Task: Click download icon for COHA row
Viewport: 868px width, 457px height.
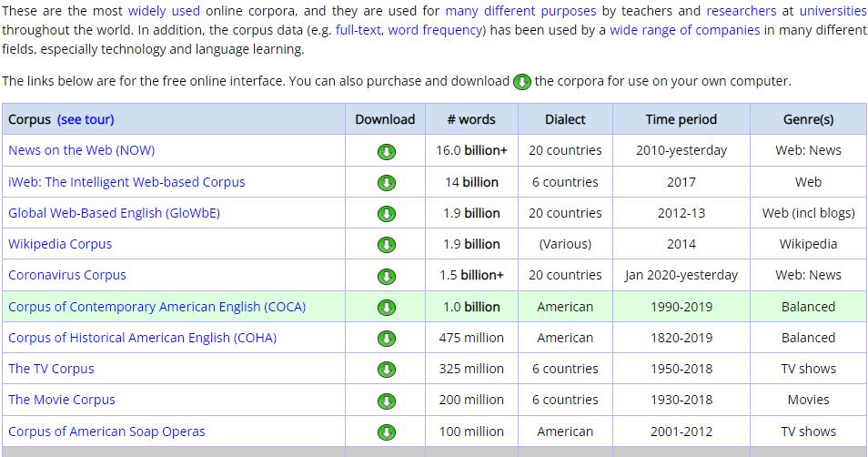Action: pyautogui.click(x=386, y=339)
